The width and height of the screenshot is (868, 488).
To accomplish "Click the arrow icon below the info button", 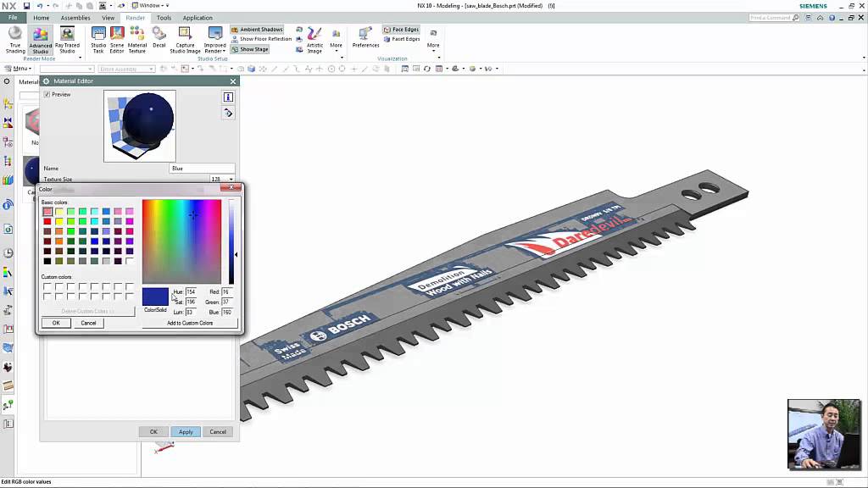I will [x=228, y=113].
